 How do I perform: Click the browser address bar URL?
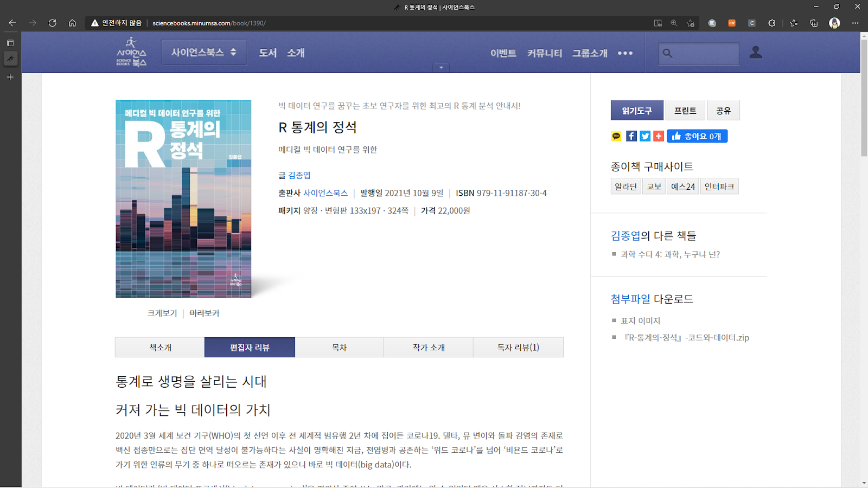[209, 23]
